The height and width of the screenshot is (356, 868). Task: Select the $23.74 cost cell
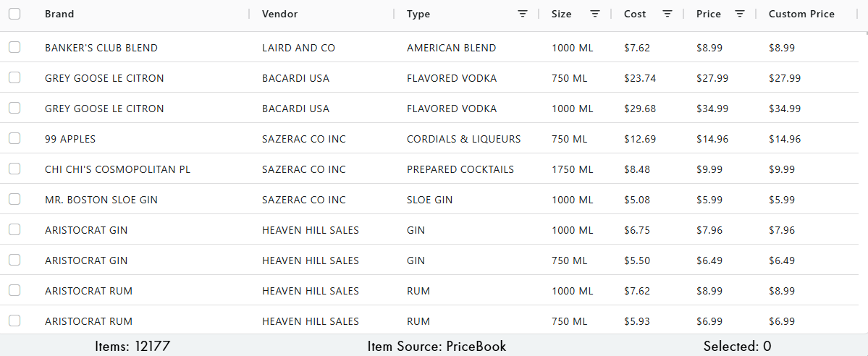coord(640,78)
